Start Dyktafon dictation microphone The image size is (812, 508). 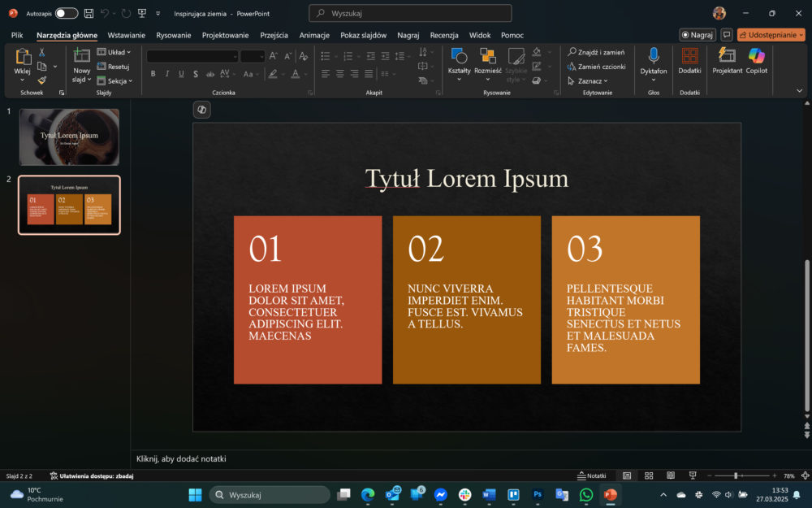click(654, 56)
